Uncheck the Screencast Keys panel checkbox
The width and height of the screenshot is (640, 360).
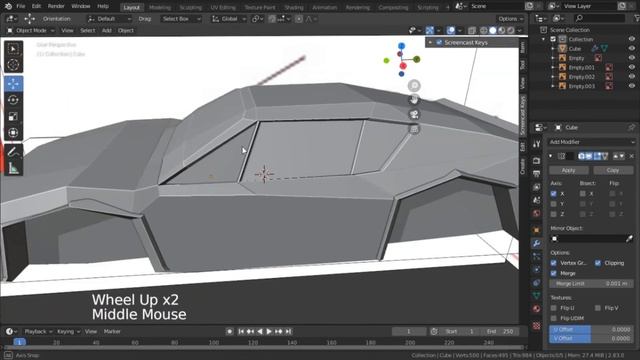coord(439,42)
